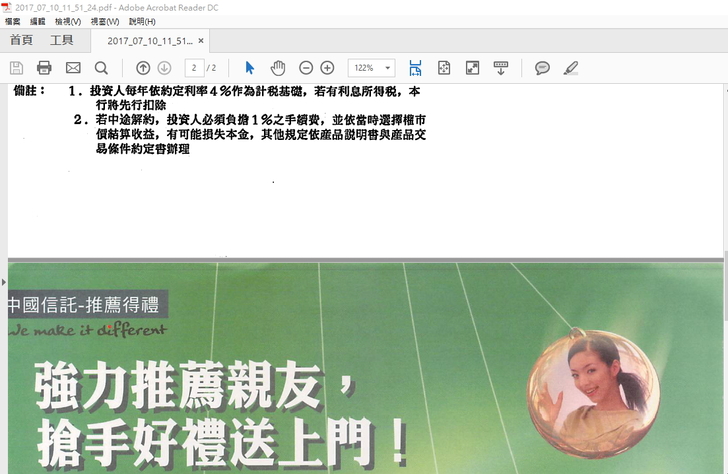The height and width of the screenshot is (474, 728).
Task: Open Read mode keyboard-arrow icon
Action: [x=500, y=68]
